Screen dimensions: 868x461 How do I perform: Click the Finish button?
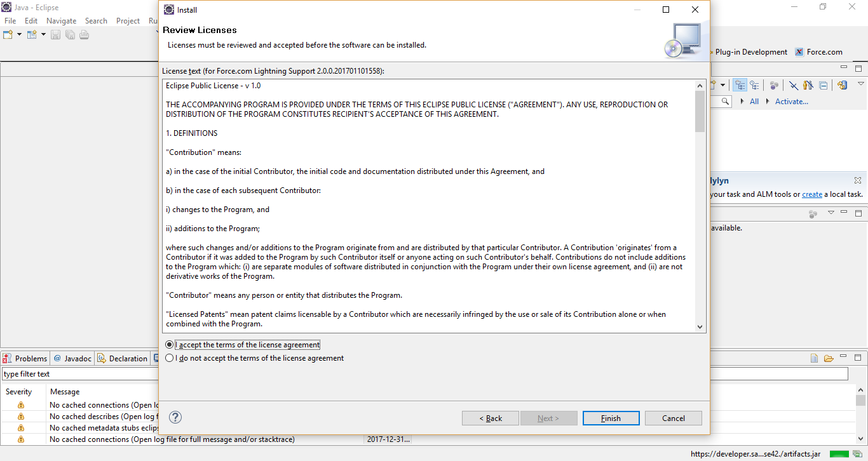point(611,418)
